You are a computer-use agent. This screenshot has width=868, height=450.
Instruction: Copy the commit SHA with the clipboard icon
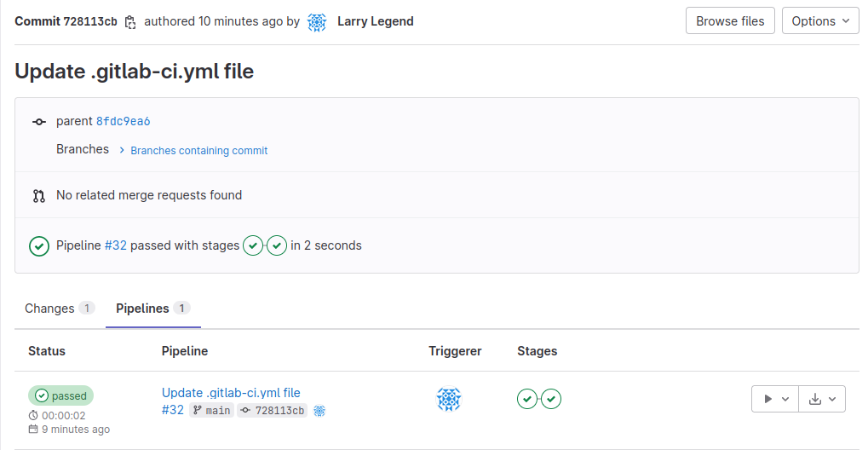click(x=130, y=22)
